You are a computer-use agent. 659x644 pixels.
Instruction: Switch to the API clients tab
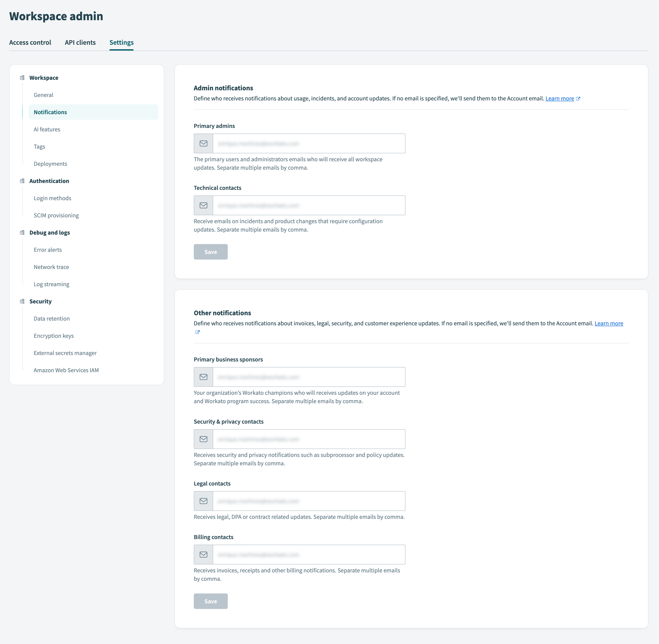pos(80,42)
